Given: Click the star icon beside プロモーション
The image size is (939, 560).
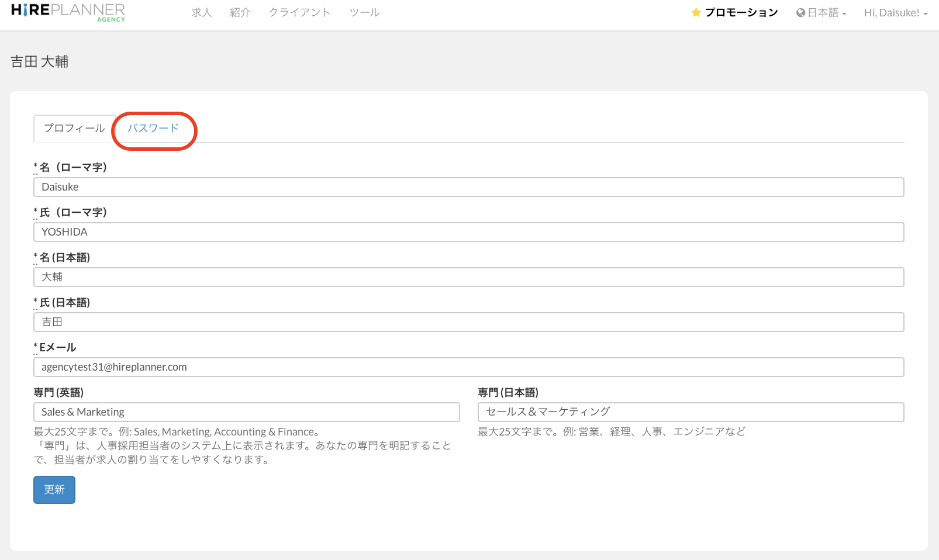Looking at the screenshot, I should coord(696,13).
